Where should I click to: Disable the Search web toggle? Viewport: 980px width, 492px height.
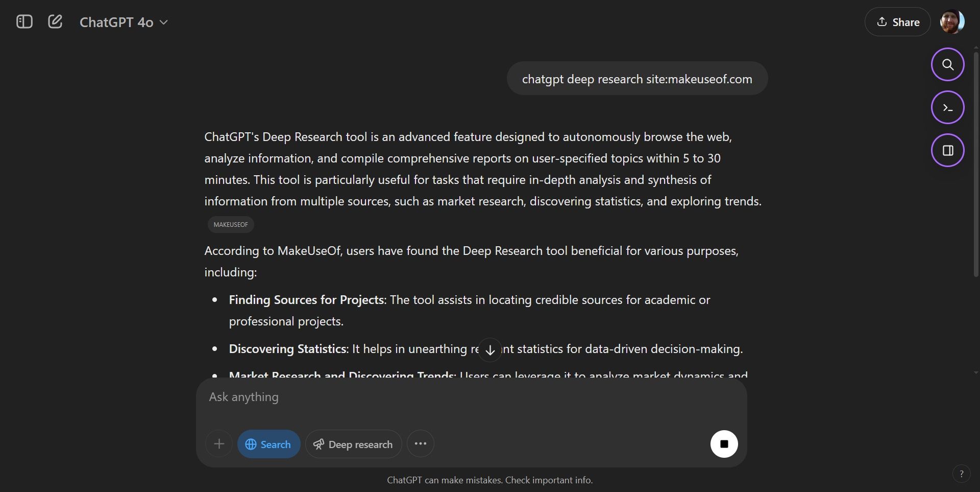(x=268, y=443)
